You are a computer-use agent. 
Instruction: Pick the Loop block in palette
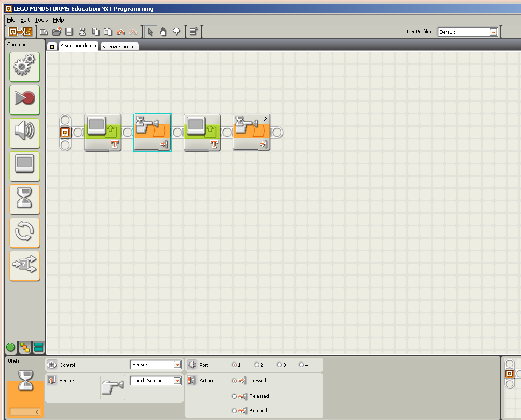pyautogui.click(x=24, y=233)
